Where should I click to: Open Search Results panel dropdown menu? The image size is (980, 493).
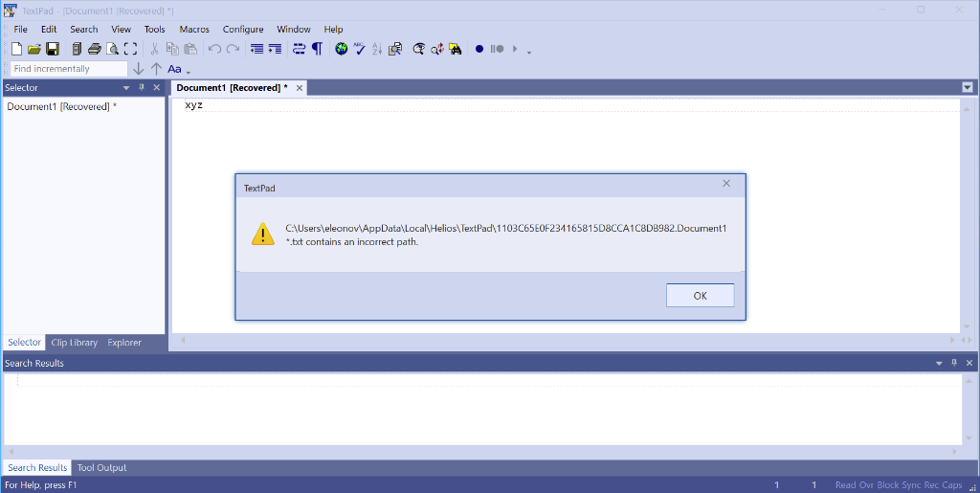click(x=939, y=363)
